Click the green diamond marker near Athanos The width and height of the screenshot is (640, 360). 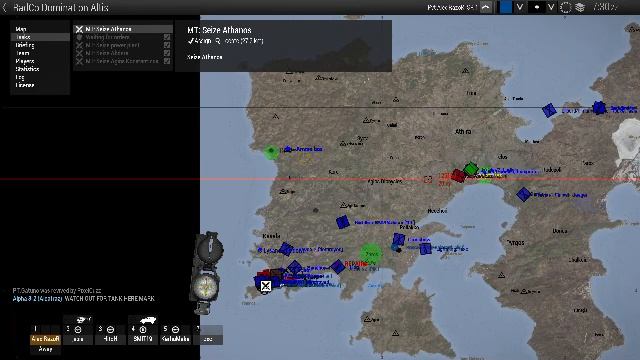(x=471, y=169)
